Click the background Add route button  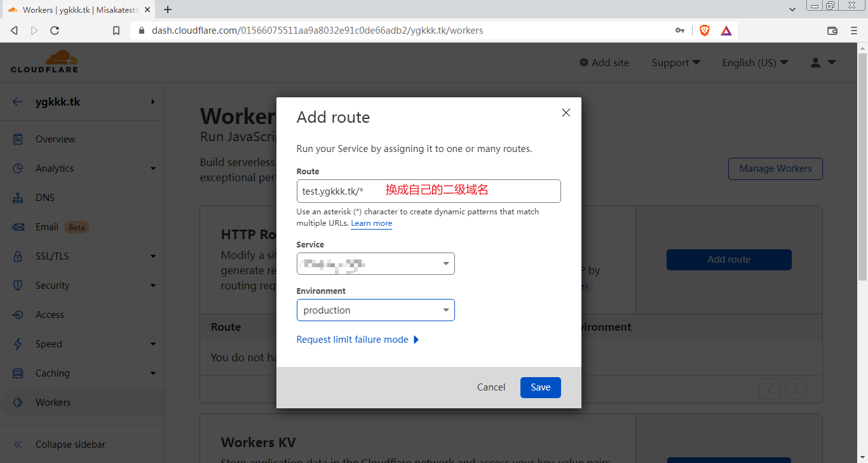pos(729,259)
